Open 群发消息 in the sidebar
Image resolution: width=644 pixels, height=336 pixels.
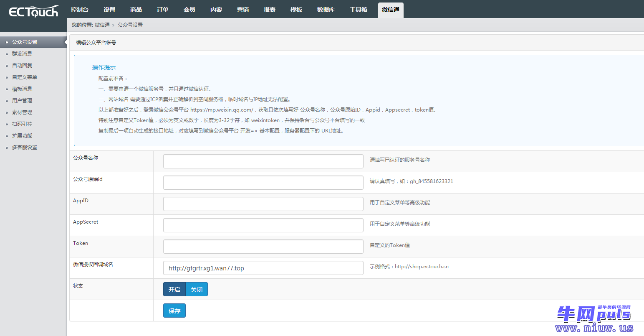click(22, 54)
